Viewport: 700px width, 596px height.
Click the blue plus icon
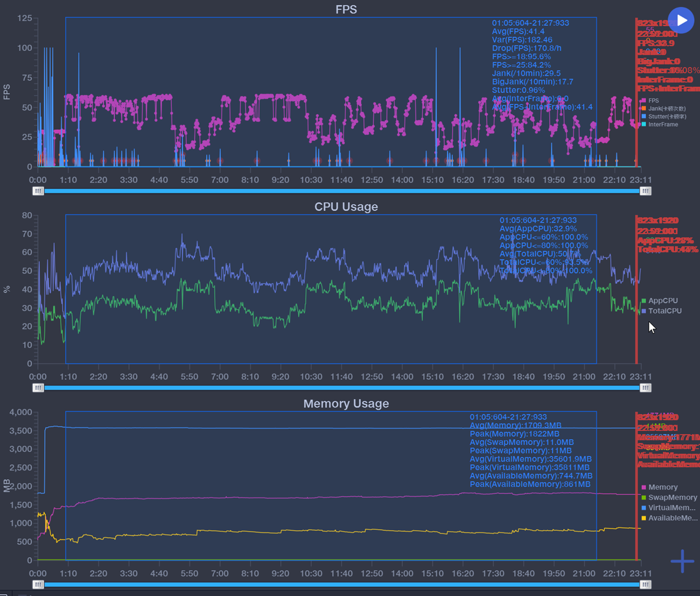pos(682,561)
